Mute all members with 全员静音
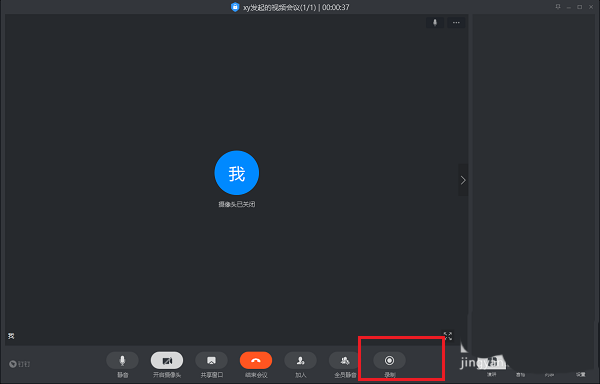This screenshot has width=600, height=384. 345,360
